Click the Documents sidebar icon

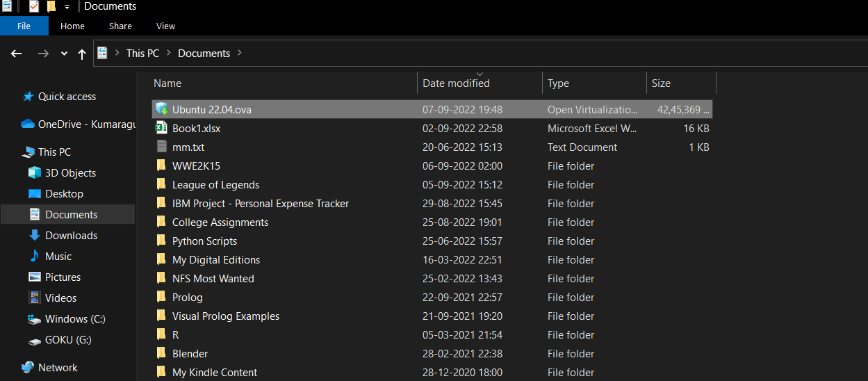click(x=35, y=214)
